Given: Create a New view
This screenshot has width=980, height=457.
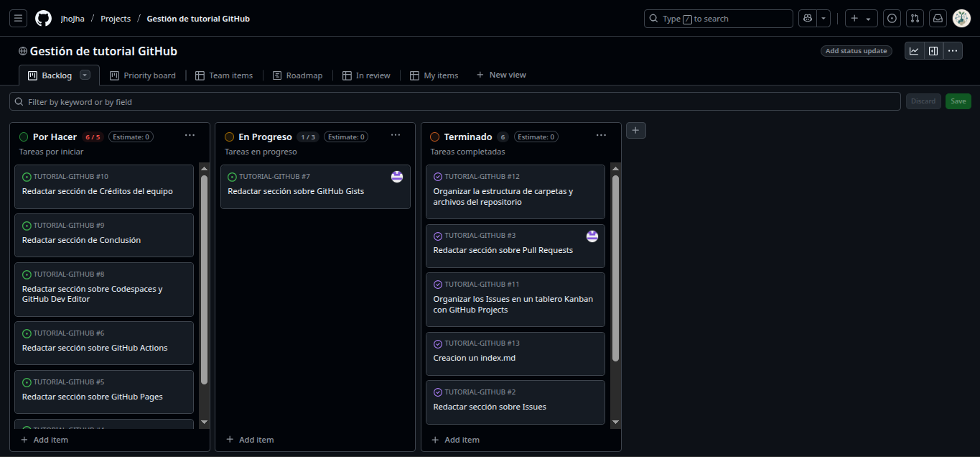Looking at the screenshot, I should pyautogui.click(x=501, y=75).
